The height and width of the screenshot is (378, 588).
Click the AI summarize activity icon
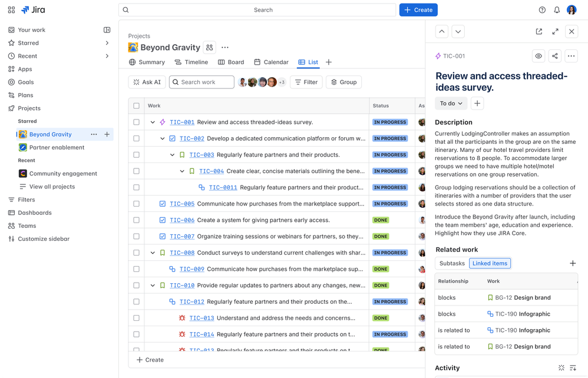click(561, 368)
